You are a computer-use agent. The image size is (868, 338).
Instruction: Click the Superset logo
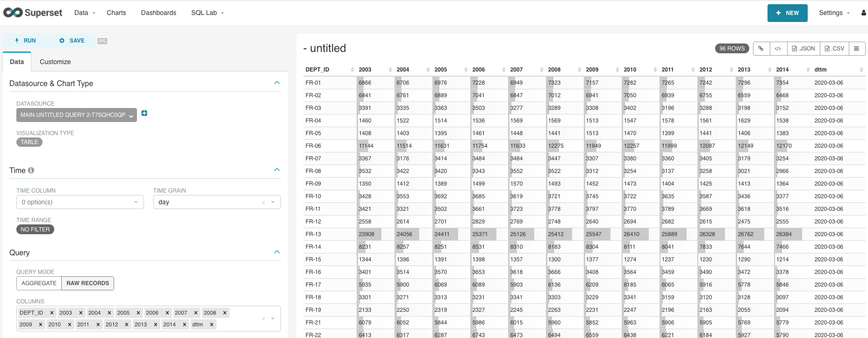[33, 13]
